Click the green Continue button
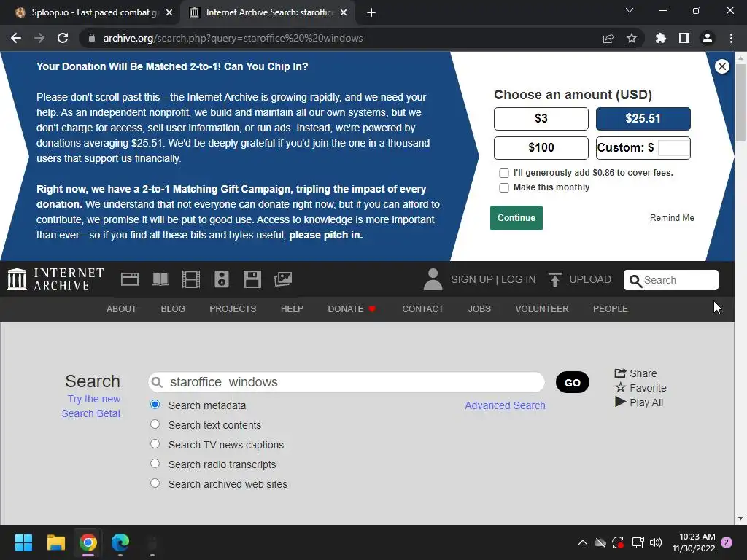The height and width of the screenshot is (560, 747). (x=516, y=218)
